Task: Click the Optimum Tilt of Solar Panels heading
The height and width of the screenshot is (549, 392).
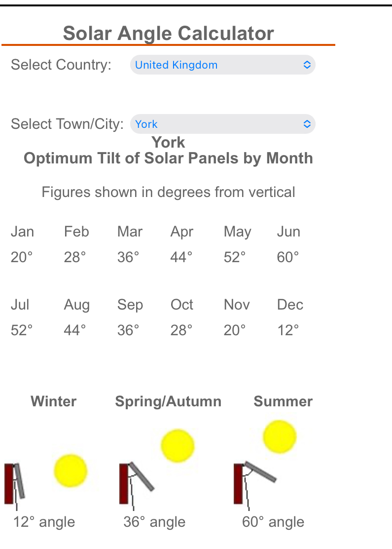Action: tap(168, 158)
